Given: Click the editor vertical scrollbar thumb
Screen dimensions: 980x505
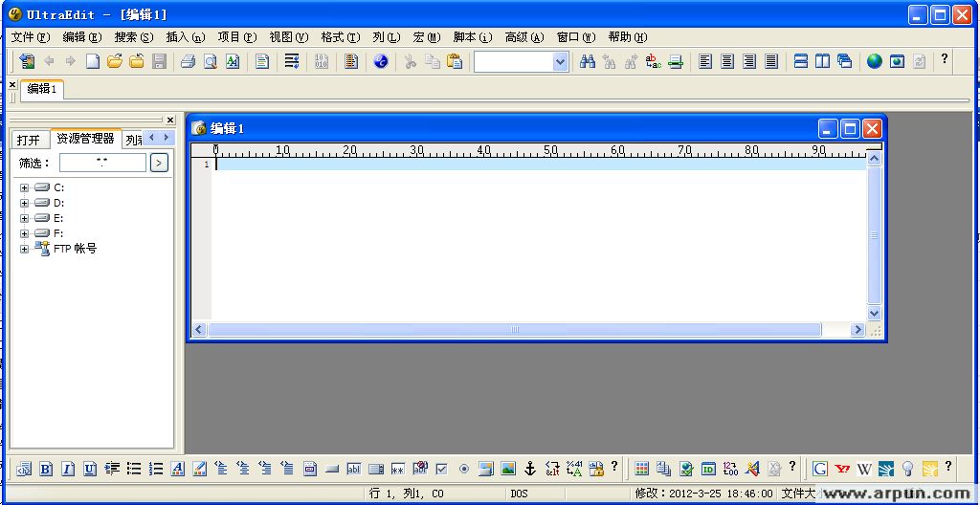Looking at the screenshot, I should pos(874,235).
